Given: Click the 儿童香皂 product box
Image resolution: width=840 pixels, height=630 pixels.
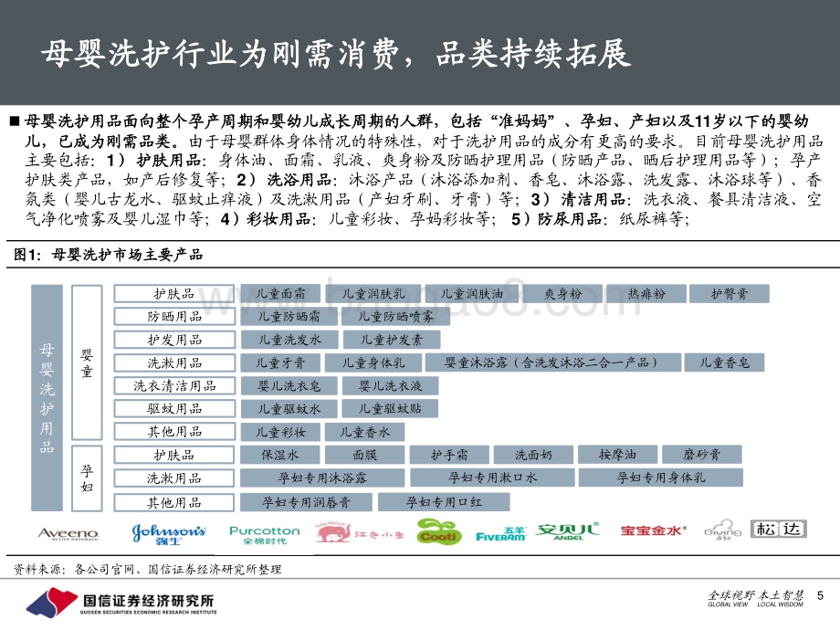Looking at the screenshot, I should pyautogui.click(x=724, y=362).
